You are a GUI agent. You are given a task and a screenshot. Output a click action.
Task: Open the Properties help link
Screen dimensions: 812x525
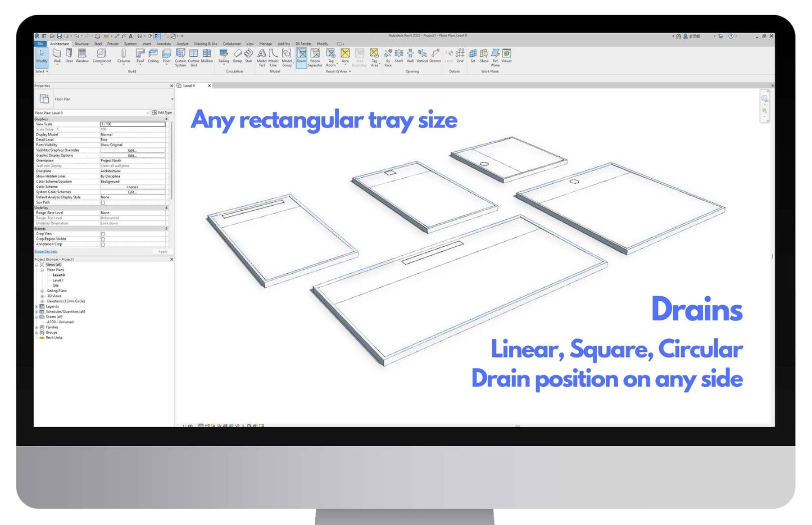click(46, 251)
